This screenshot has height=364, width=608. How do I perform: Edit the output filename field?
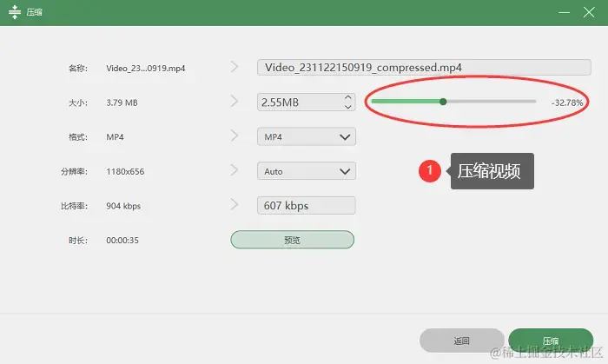pos(424,68)
